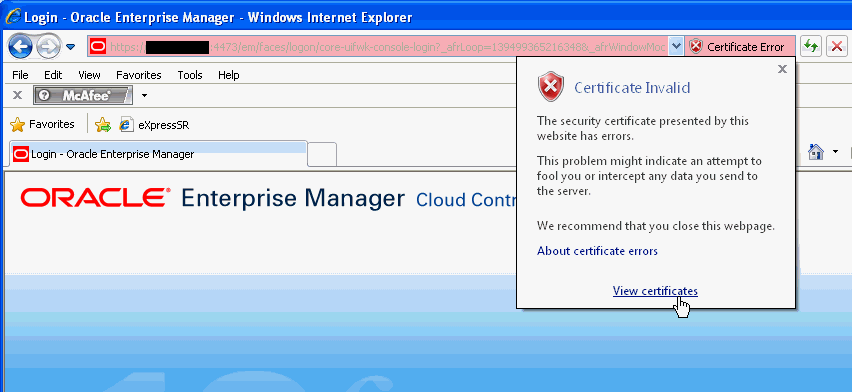This screenshot has height=392, width=852.
Task: Click the browser Forward arrow button
Action: [x=48, y=47]
